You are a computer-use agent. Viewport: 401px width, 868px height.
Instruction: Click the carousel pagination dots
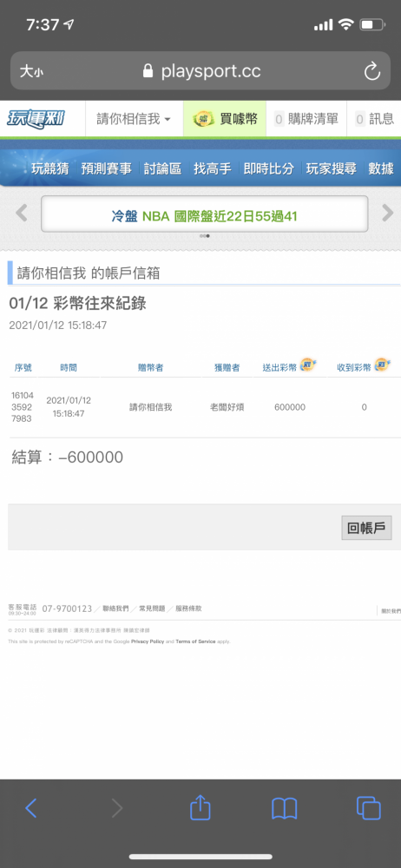204,236
